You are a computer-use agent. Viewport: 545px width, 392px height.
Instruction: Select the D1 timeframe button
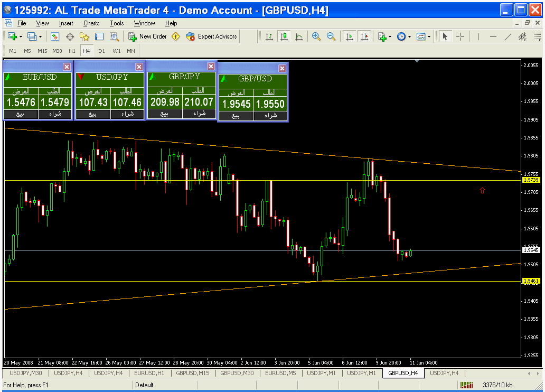coord(102,51)
